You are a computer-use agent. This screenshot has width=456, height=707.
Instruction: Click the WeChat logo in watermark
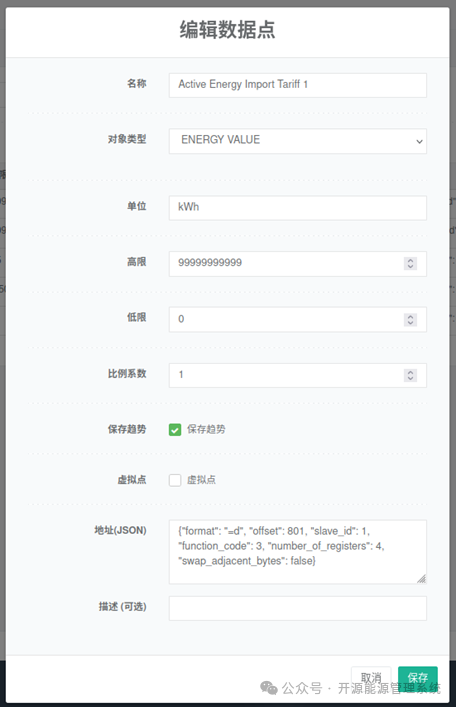pos(269,688)
